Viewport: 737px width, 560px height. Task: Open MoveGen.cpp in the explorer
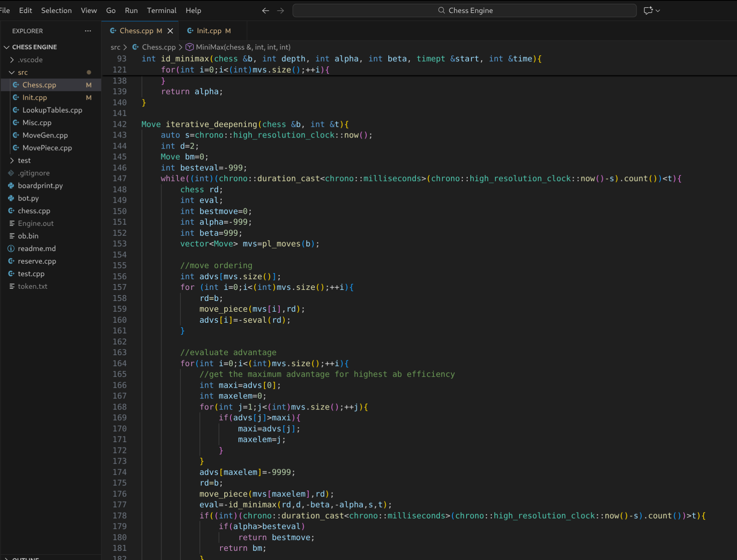45,135
